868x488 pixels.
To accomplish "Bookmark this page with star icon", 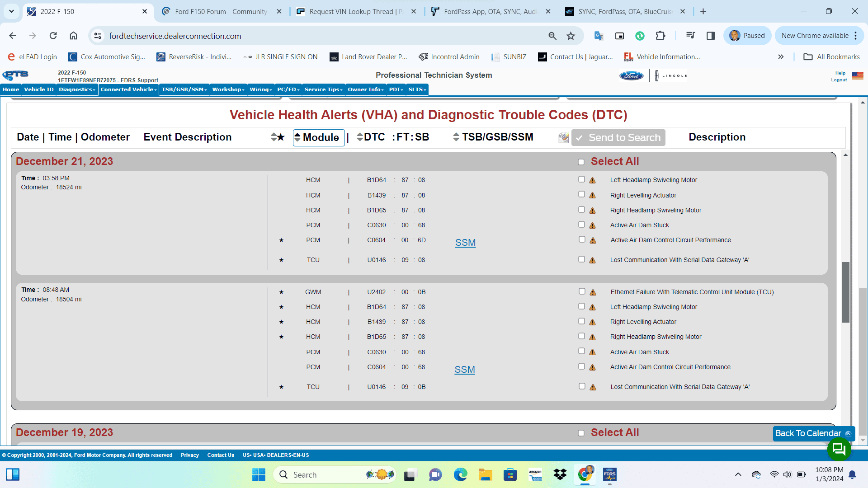I will point(571,36).
